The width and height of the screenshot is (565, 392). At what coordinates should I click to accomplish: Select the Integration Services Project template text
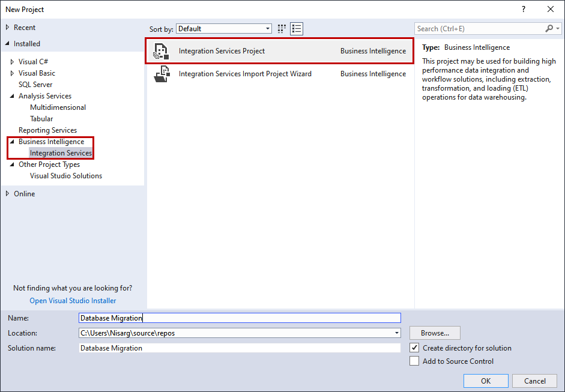pos(222,51)
